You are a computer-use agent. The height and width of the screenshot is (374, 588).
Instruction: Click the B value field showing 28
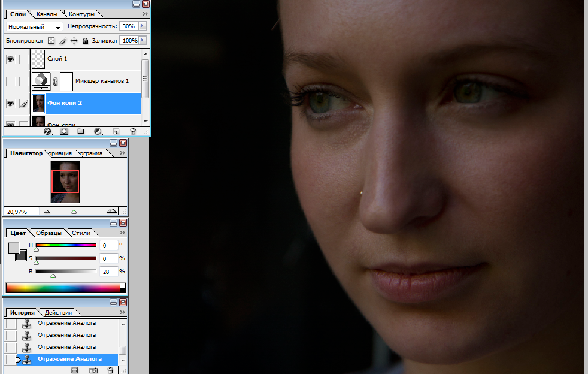pyautogui.click(x=109, y=272)
